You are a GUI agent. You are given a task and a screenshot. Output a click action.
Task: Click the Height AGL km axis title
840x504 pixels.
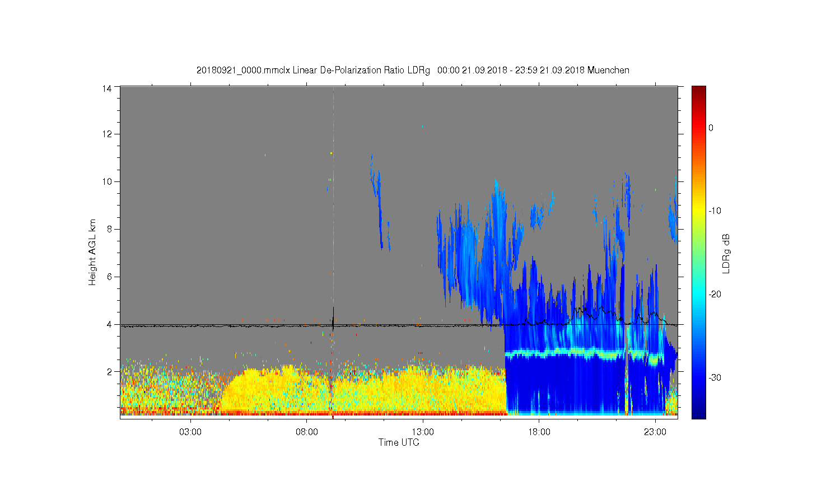tap(92, 252)
